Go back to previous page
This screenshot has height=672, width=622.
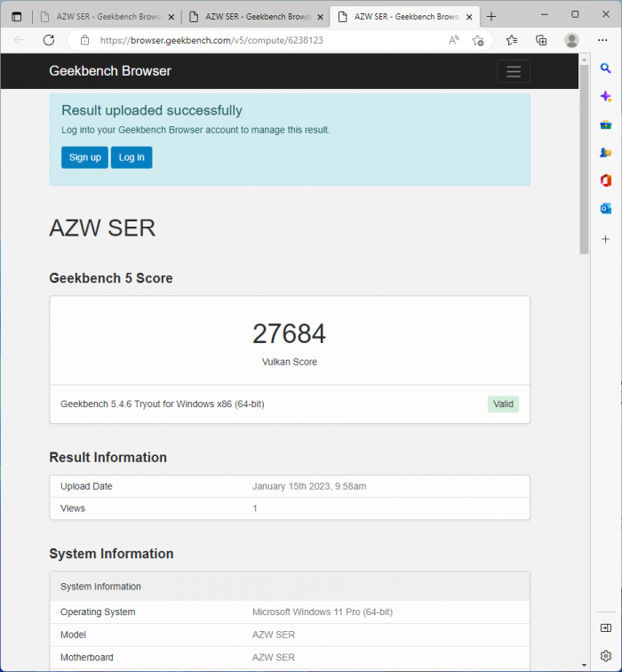(x=20, y=40)
